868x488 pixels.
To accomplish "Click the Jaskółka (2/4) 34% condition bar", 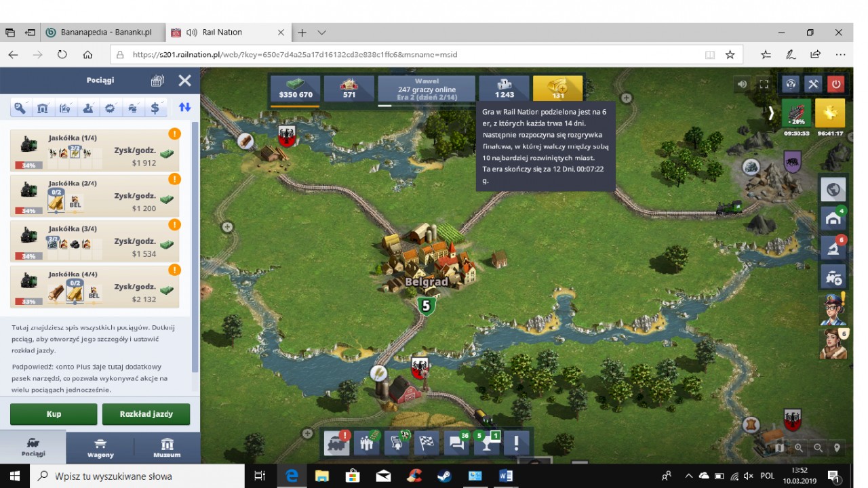I will tap(28, 211).
